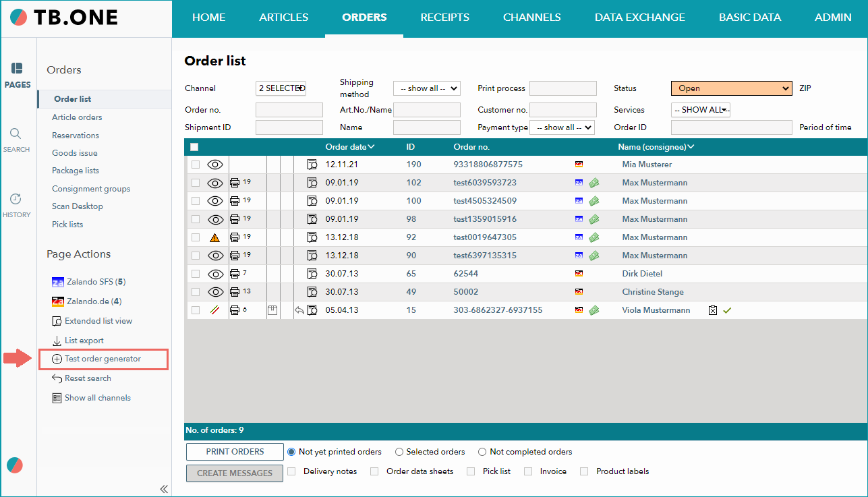868x497 pixels.
Task: Enable Order data sheets checkbox
Action: [x=374, y=471]
